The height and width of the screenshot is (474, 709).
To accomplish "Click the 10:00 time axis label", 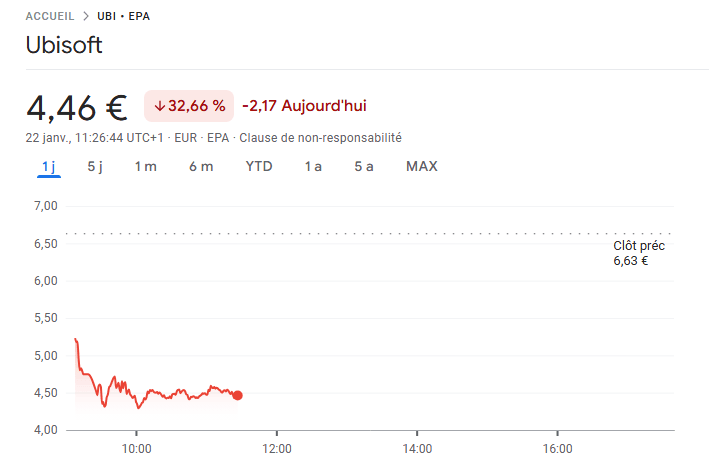I will (136, 447).
